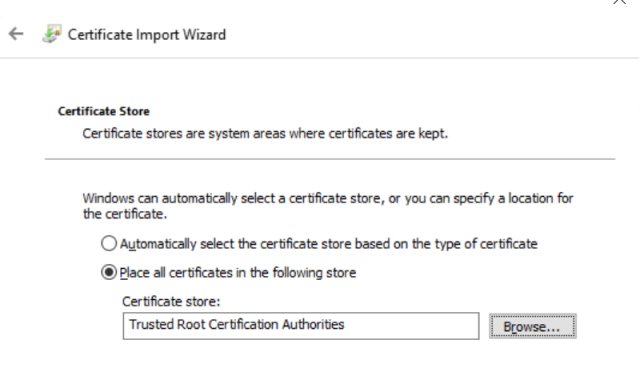Click inside the Certificate store text field
Image resolution: width=640 pixels, height=376 pixels.
pos(301,326)
